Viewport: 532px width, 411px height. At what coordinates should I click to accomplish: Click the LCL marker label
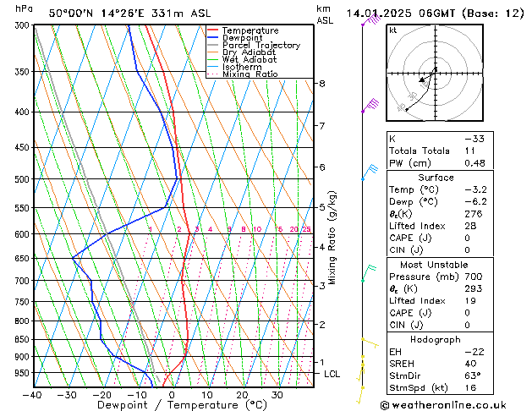point(332,374)
